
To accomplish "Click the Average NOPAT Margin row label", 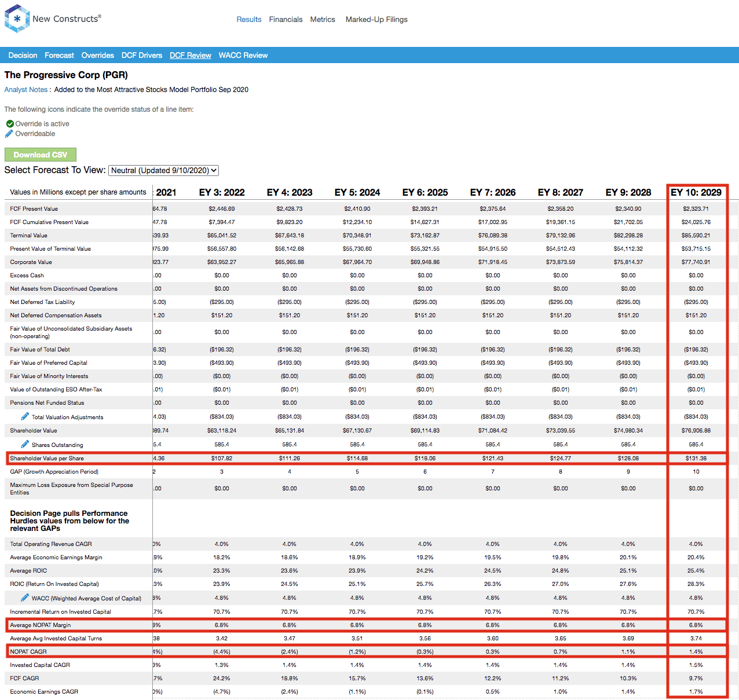I will pyautogui.click(x=41, y=625).
